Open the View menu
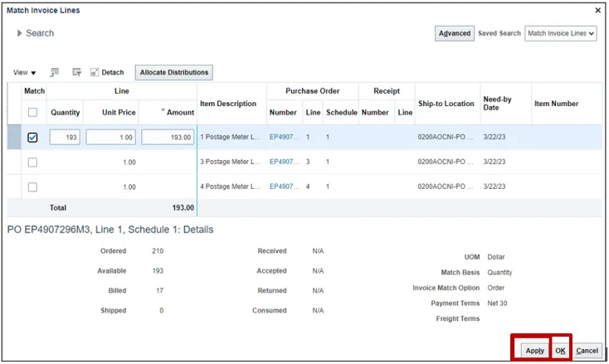 click(x=25, y=73)
